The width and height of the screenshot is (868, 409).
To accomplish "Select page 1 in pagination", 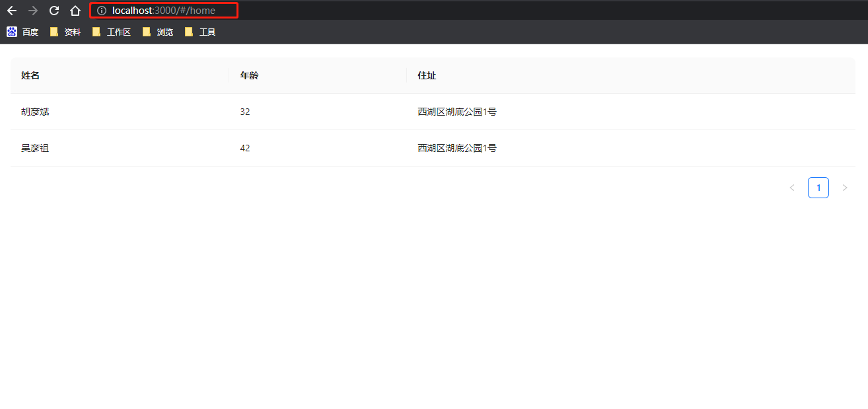I will pyautogui.click(x=818, y=188).
